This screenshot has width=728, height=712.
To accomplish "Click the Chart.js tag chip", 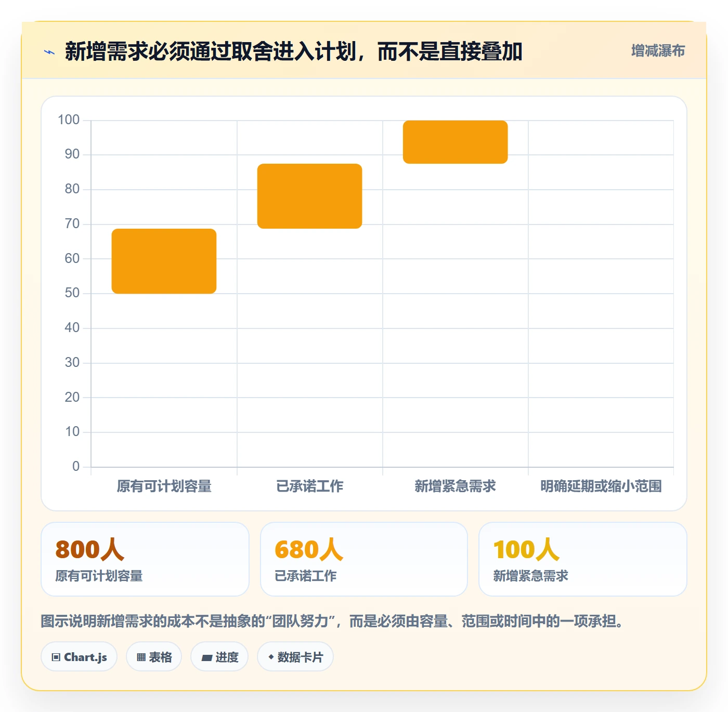I will 79,657.
